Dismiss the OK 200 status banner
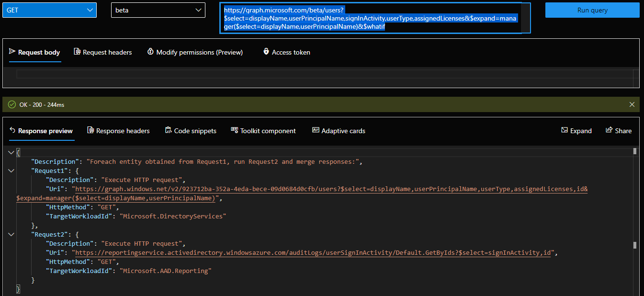The width and height of the screenshot is (644, 296). (x=632, y=104)
